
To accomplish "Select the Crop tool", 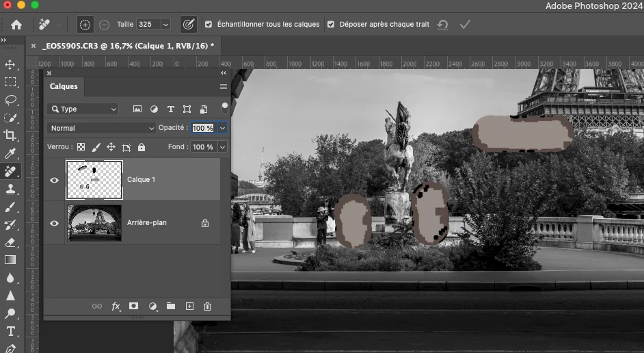I will 10,135.
